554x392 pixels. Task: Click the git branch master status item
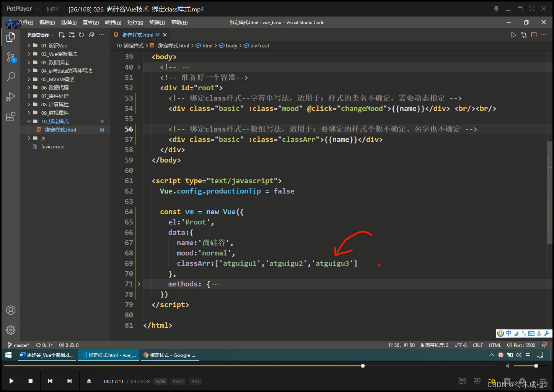(x=18, y=345)
